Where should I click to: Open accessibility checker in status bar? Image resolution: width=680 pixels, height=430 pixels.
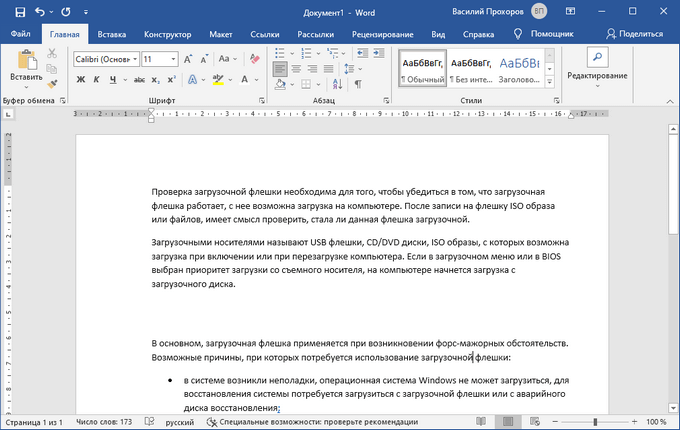(312, 422)
